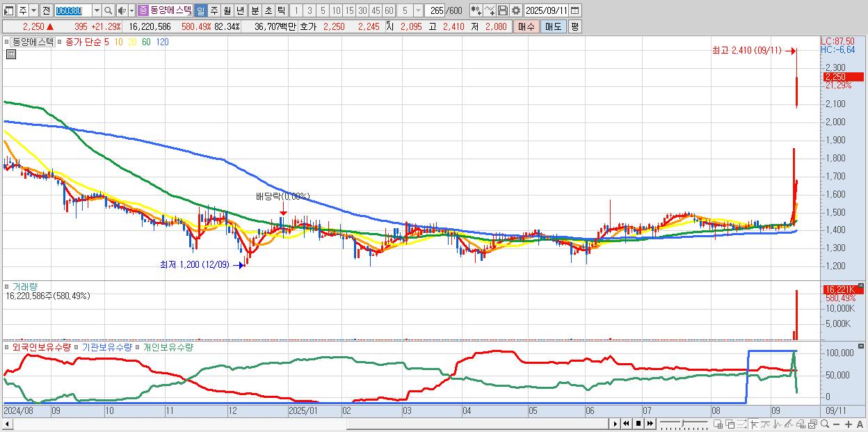
Task: Click the overlapping windows icon in bottom bar
Action: coord(730,424)
